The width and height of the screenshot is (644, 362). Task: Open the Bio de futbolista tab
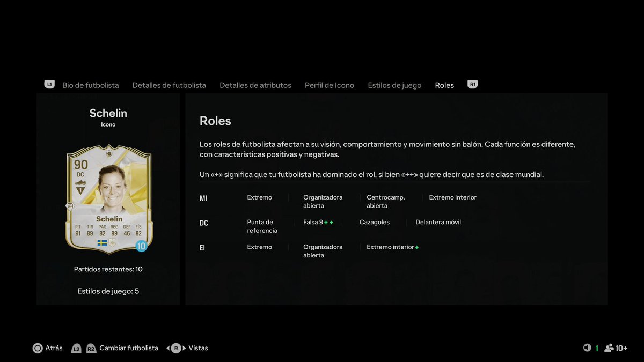coord(91,85)
